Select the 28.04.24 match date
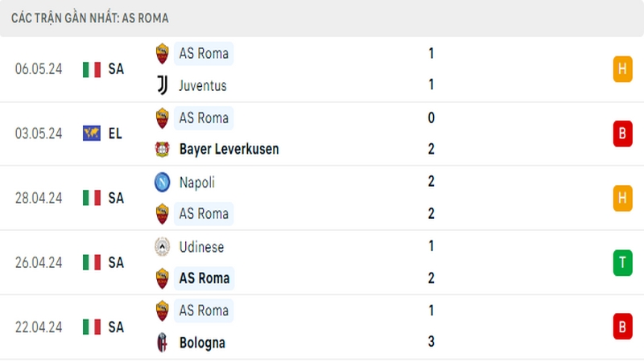644x362 pixels. pos(38,198)
